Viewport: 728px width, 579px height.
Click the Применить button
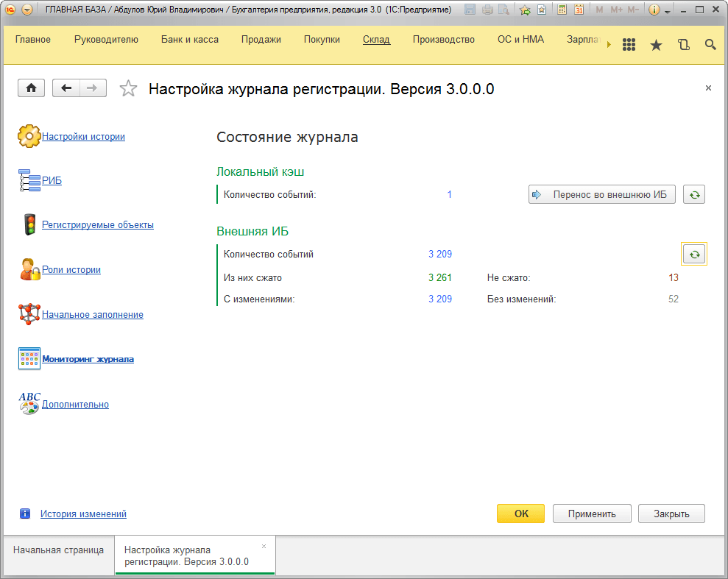click(592, 514)
